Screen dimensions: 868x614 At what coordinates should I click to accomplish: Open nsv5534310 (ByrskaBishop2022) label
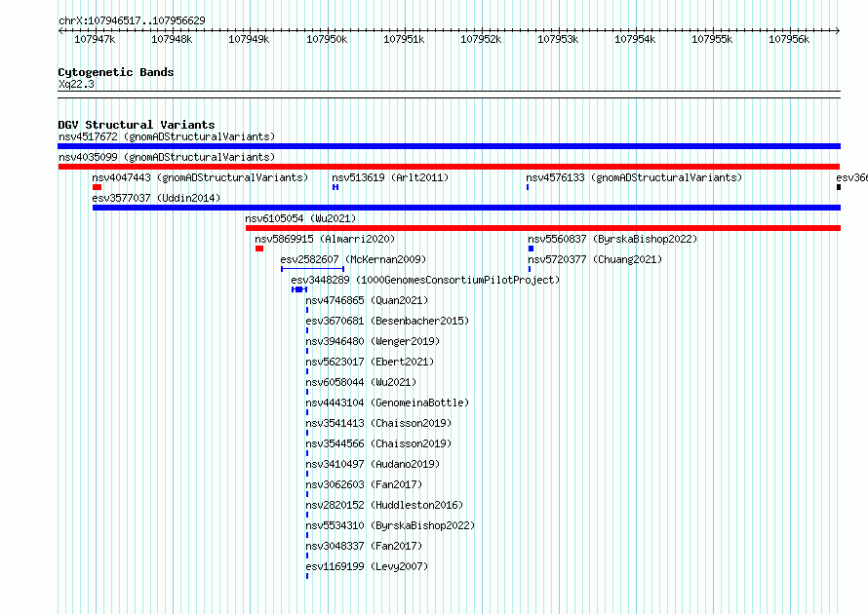point(390,525)
